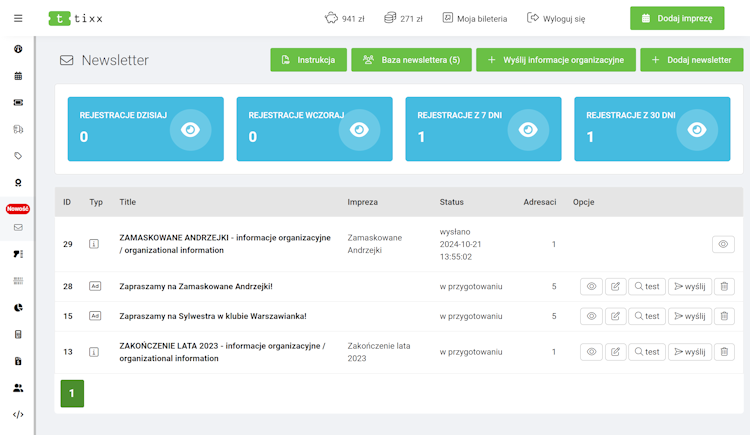Open the users icon in left sidebar

[18, 387]
